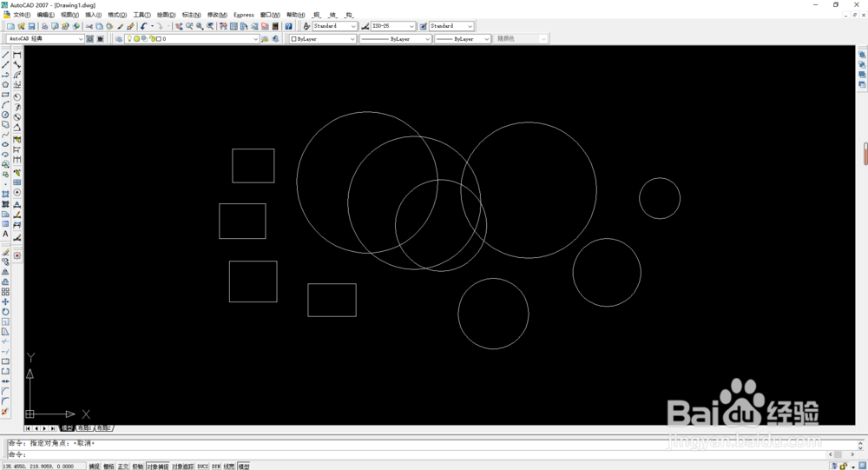Open the Express menu
This screenshot has height=470, width=868.
click(244, 15)
